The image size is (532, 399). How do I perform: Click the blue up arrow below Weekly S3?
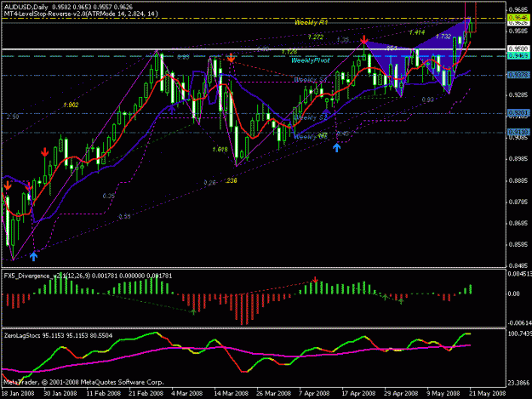click(336, 147)
